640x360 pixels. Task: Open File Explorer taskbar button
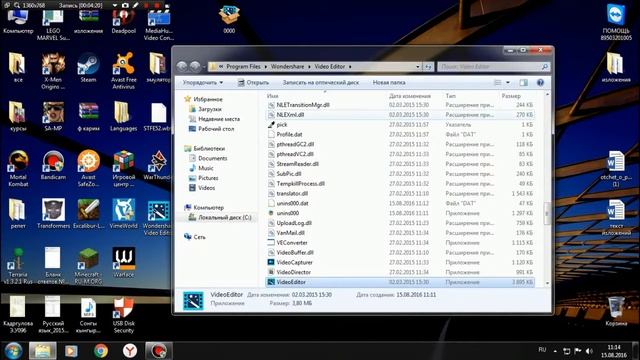[42, 351]
